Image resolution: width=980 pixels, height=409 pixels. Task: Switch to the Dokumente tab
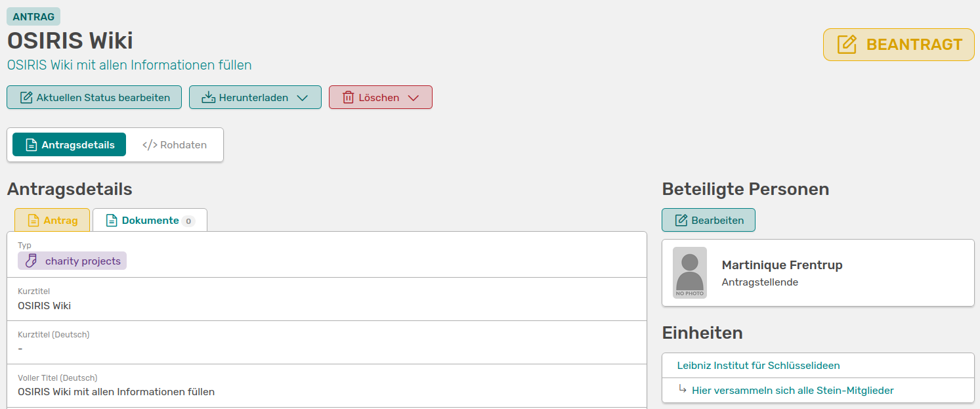[150, 221]
